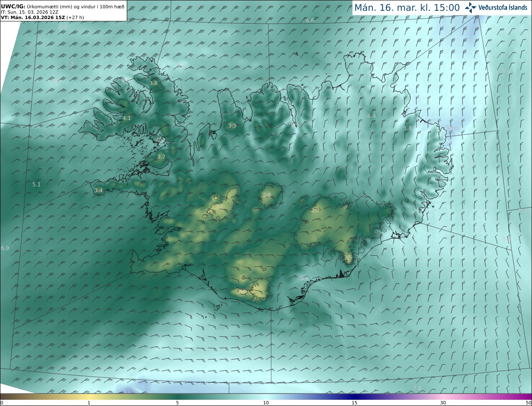Click the 2.7 value label on the map
Image resolution: width=532 pixels, height=406 pixels.
315,210
